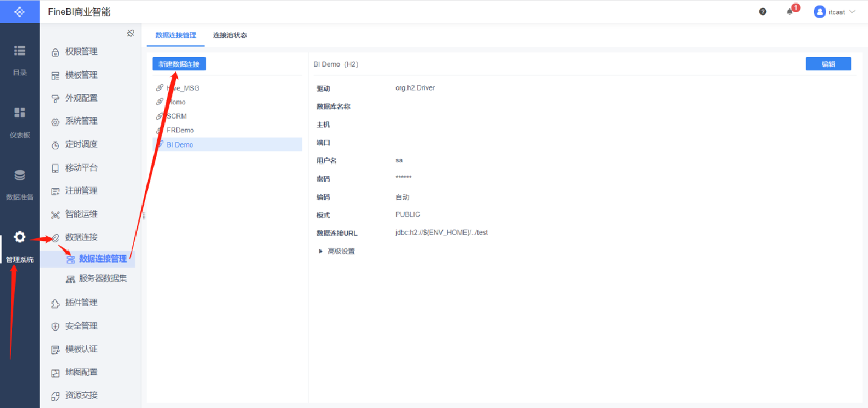Expand the itcast account dropdown arrow

[x=852, y=12]
